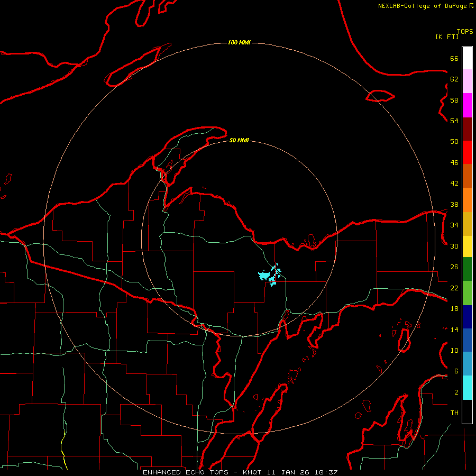Click legend value 30
The height and width of the screenshot is (476, 476).
click(454, 246)
